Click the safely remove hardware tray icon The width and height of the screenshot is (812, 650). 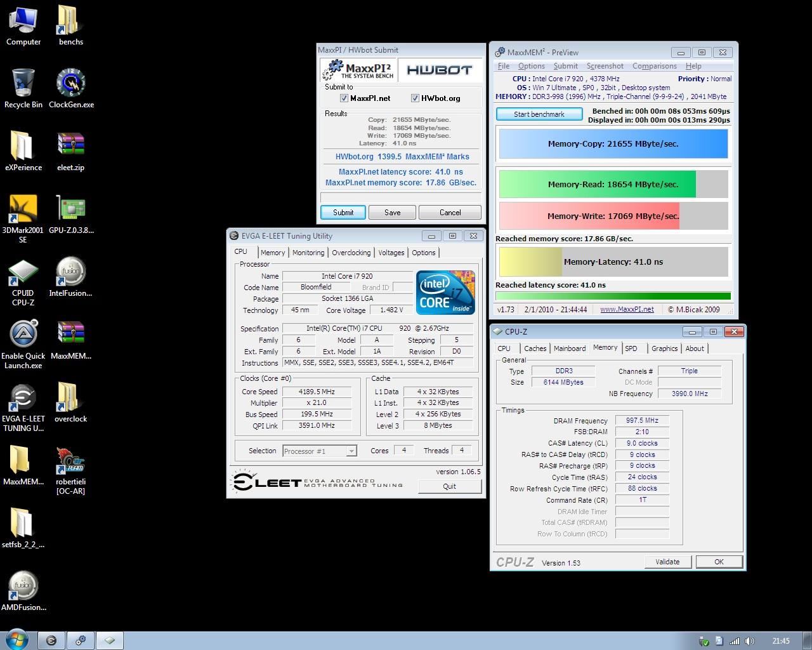click(x=704, y=641)
